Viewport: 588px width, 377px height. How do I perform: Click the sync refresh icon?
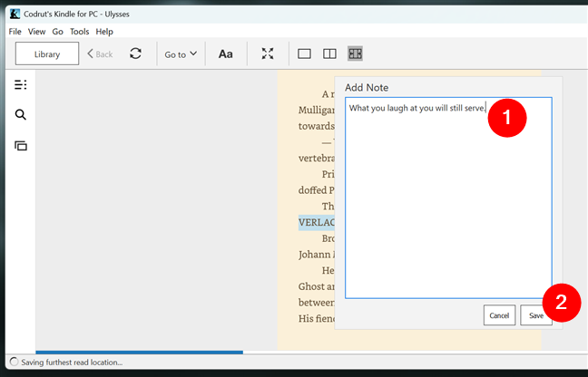pyautogui.click(x=135, y=53)
